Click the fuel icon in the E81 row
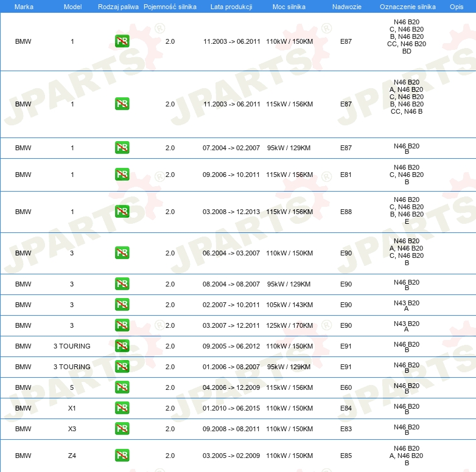 (122, 174)
